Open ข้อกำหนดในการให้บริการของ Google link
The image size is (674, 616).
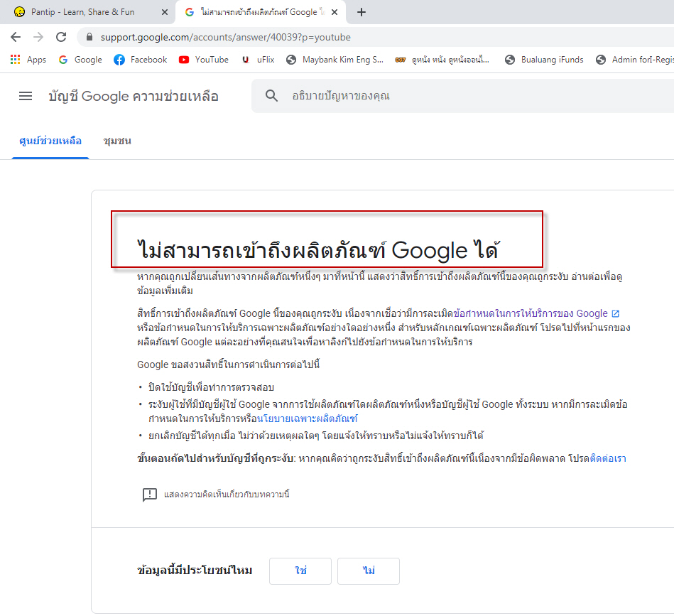pyautogui.click(x=531, y=313)
